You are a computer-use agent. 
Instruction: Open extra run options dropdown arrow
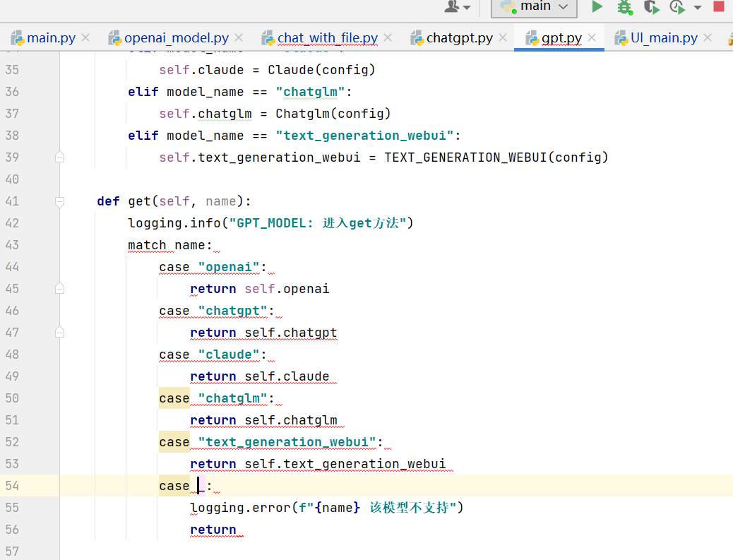click(696, 7)
